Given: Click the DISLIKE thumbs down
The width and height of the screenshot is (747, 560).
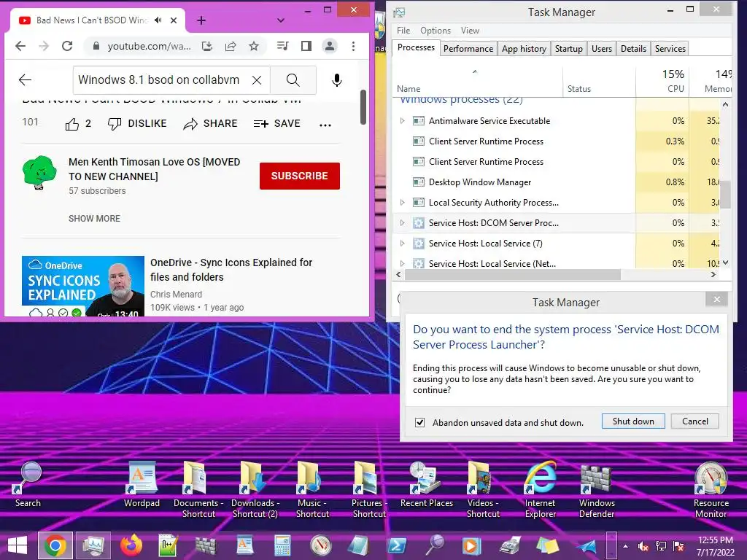Looking at the screenshot, I should (x=137, y=124).
